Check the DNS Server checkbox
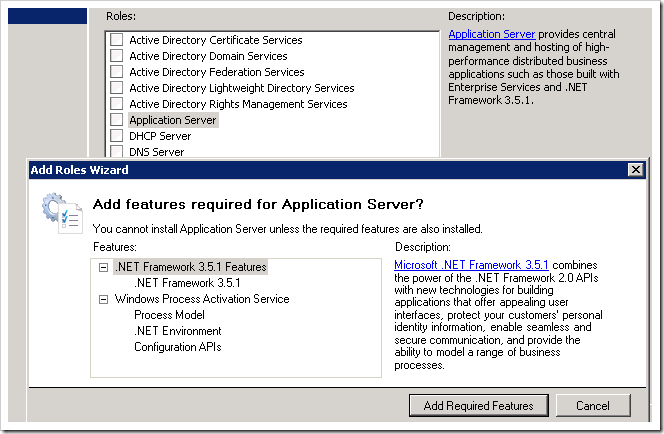The image size is (664, 434). (x=116, y=151)
